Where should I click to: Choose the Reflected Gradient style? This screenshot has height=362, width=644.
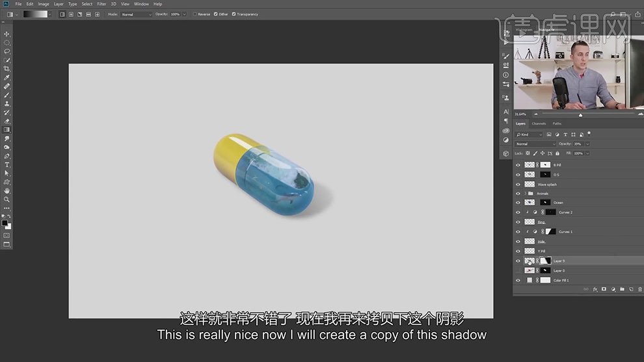click(88, 14)
